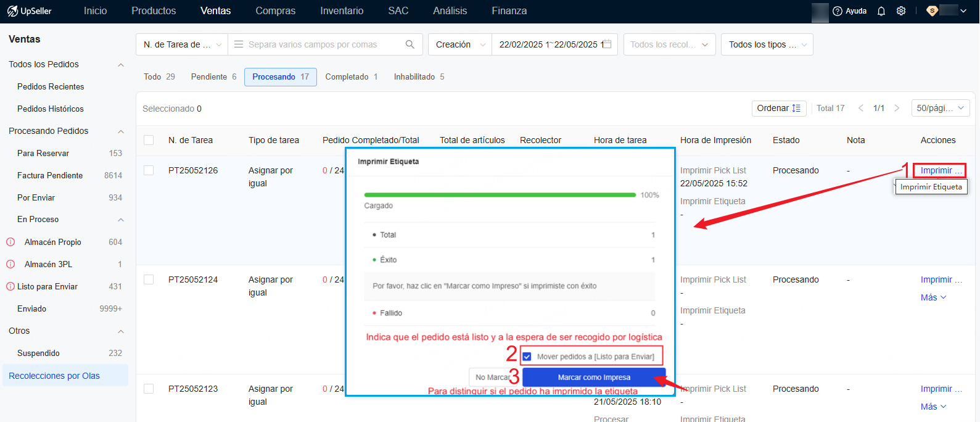The image size is (980, 422).
Task: Open Enviado in sidebar
Action: pyautogui.click(x=32, y=308)
